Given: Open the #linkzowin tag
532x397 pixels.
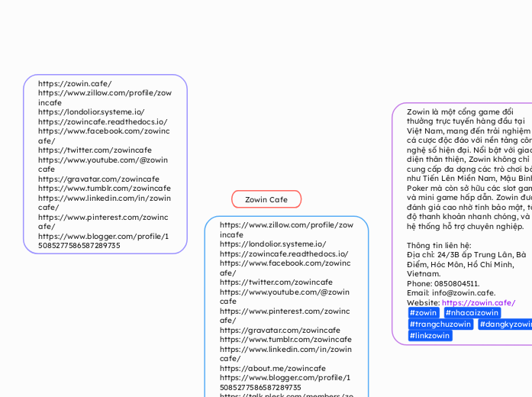Looking at the screenshot, I should pos(430,335).
